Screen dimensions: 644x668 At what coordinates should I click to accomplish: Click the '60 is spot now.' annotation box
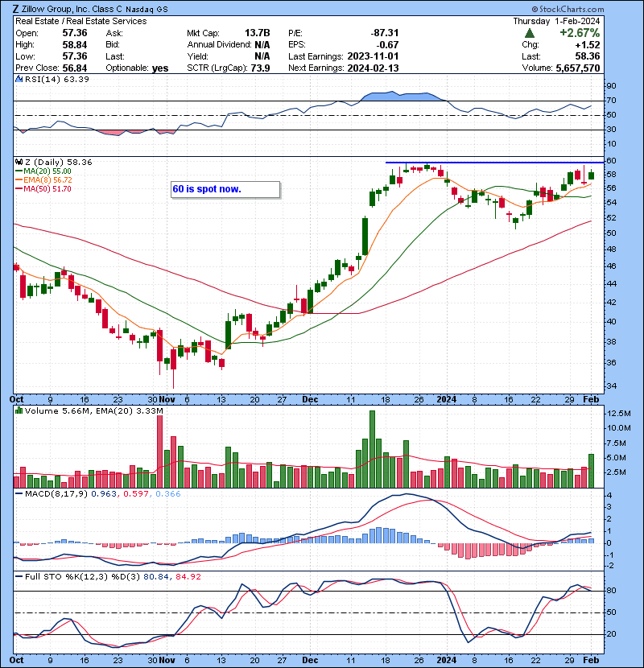[x=225, y=190]
